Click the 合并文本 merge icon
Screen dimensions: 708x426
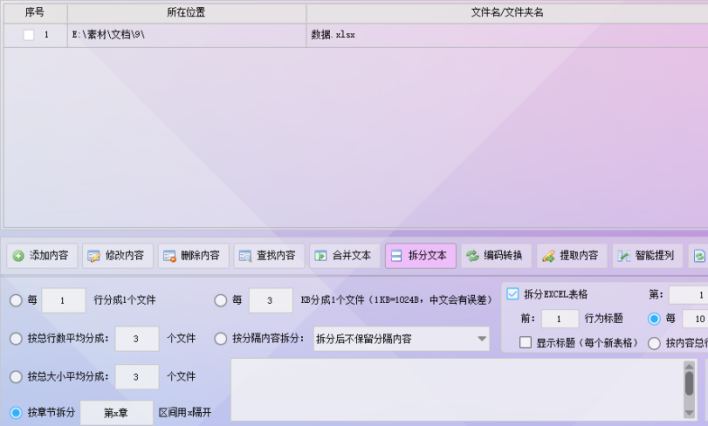pos(321,256)
